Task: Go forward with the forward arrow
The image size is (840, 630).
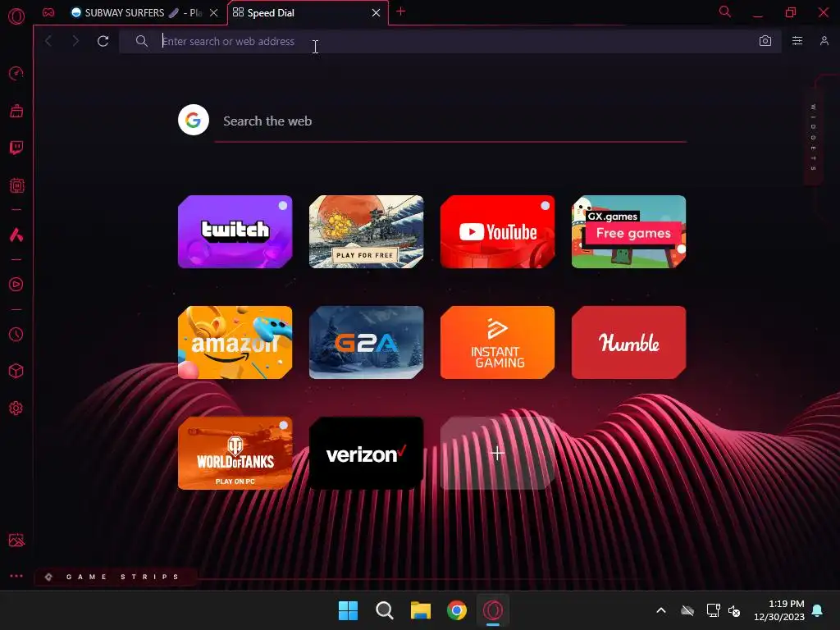Action: [75, 41]
